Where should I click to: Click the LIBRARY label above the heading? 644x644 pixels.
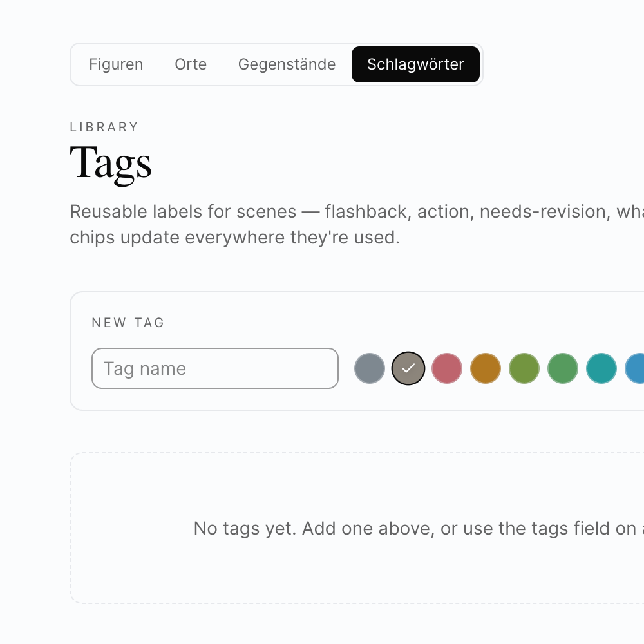pos(104,127)
